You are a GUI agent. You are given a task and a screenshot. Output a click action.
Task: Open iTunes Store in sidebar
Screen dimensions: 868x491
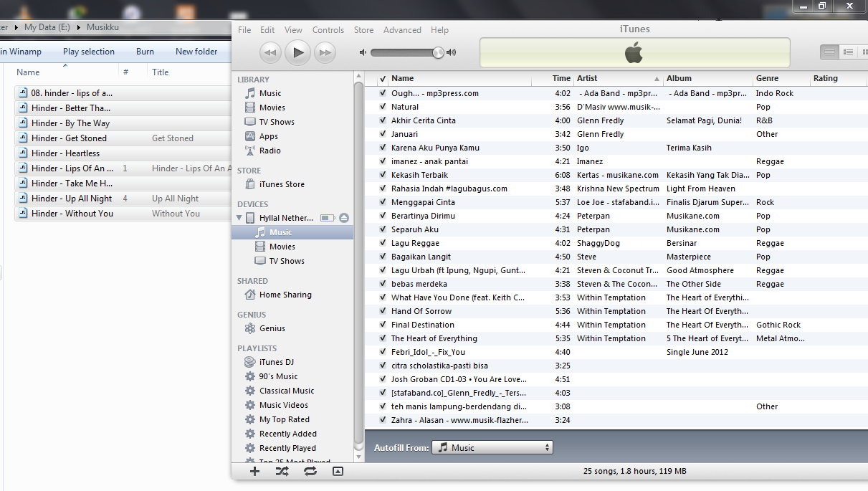point(282,184)
